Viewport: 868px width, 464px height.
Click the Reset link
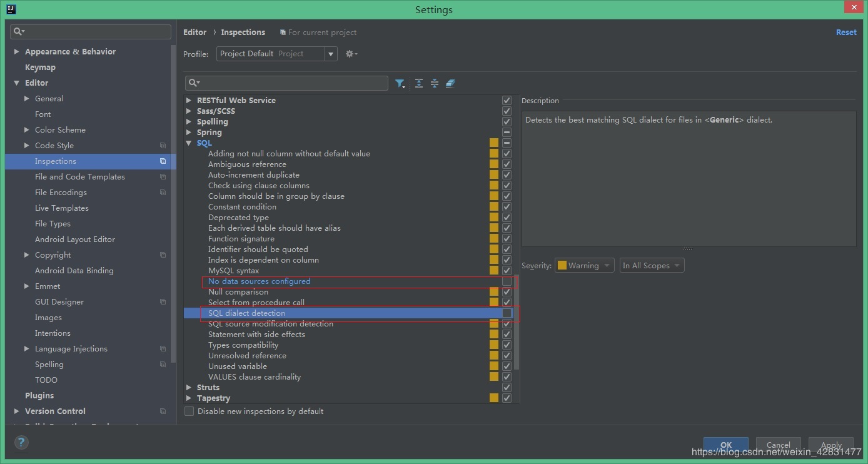(846, 33)
